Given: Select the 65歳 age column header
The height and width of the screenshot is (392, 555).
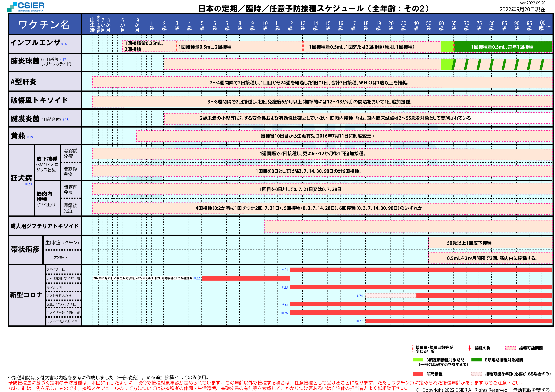Looking at the screenshot, I should [x=454, y=26].
